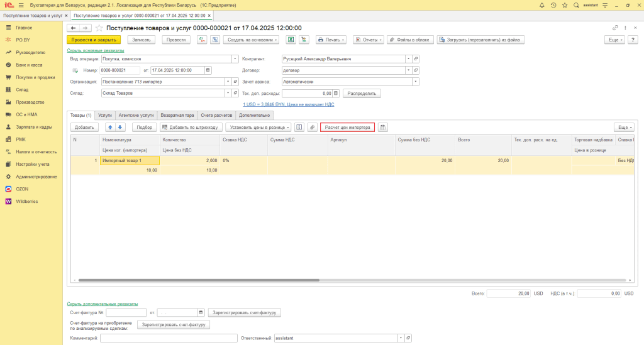This screenshot has width=644, height=345.
Task: Expand the Договор dropdown arrow
Action: point(408,70)
